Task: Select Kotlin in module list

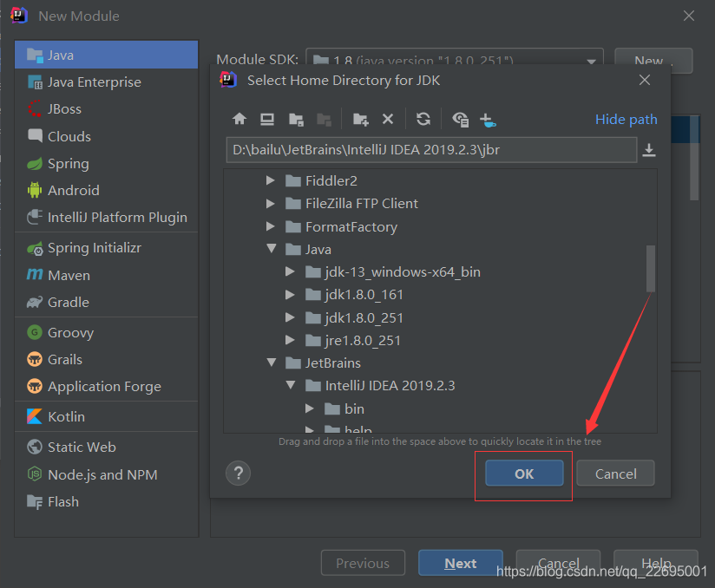Action: (x=106, y=416)
